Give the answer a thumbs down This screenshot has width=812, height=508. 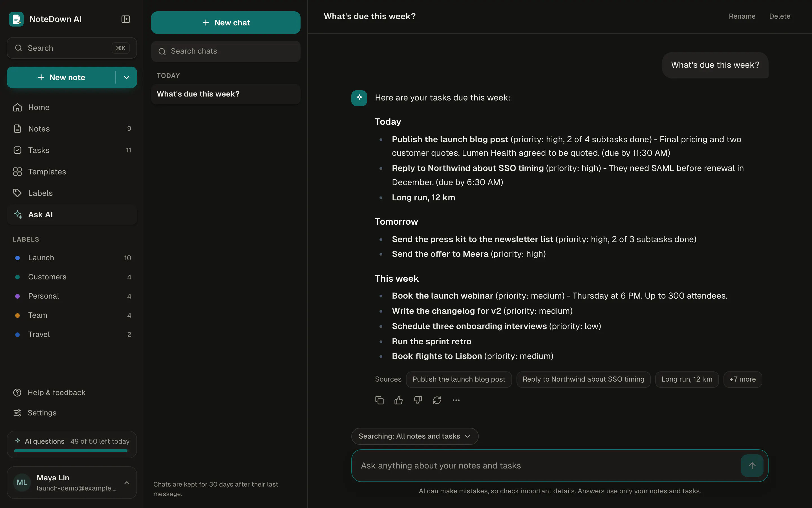click(418, 400)
